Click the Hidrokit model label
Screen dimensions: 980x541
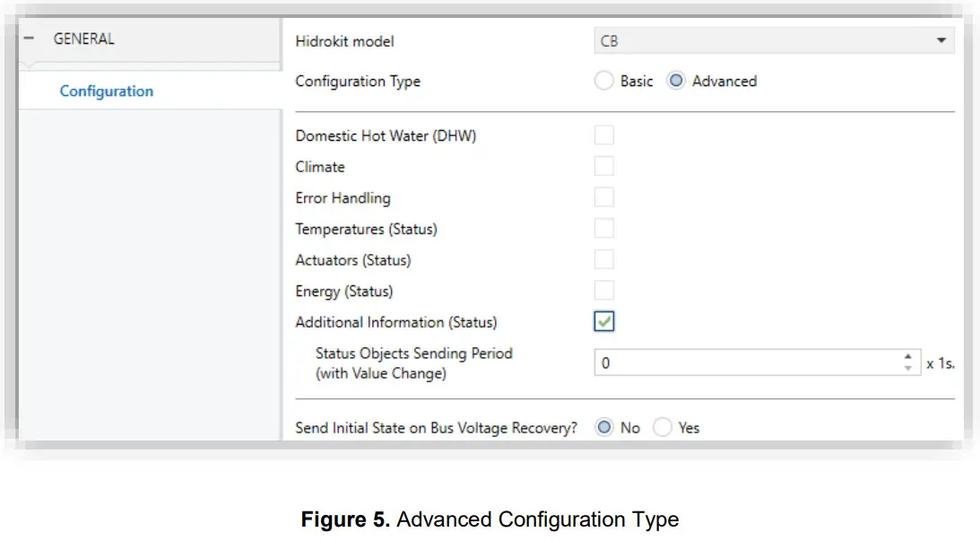tap(344, 41)
